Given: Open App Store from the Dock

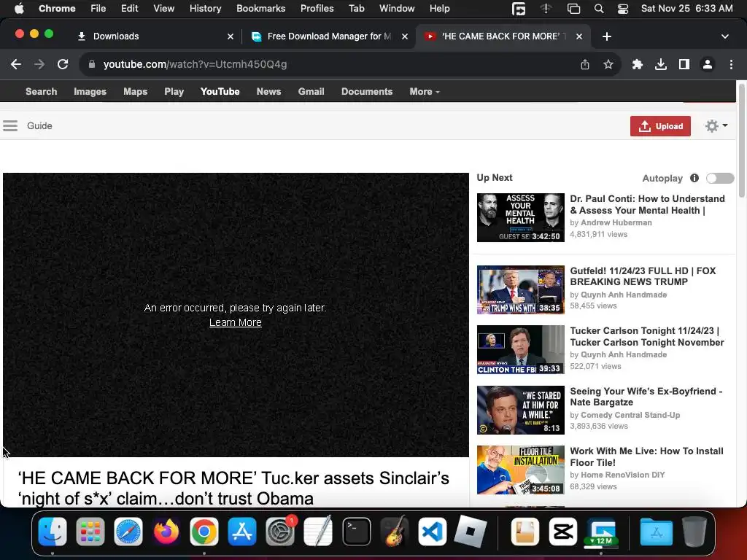Looking at the screenshot, I should [x=242, y=532].
